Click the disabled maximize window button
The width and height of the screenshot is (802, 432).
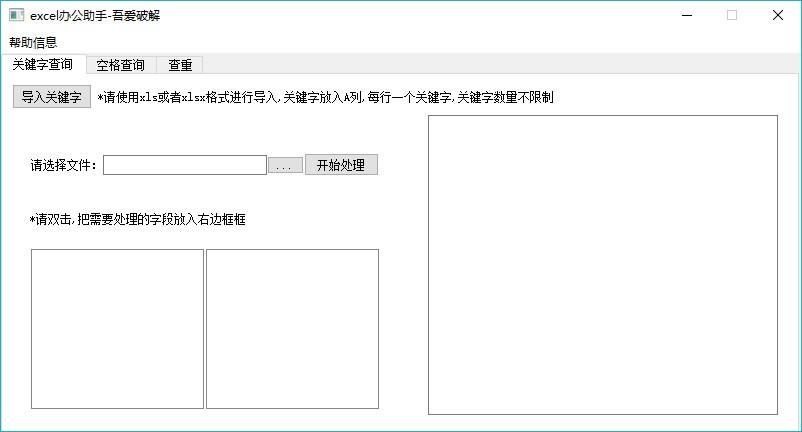732,15
